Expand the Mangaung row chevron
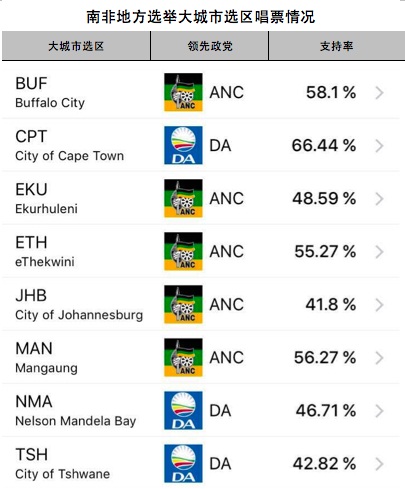The width and height of the screenshot is (405, 489). [379, 358]
